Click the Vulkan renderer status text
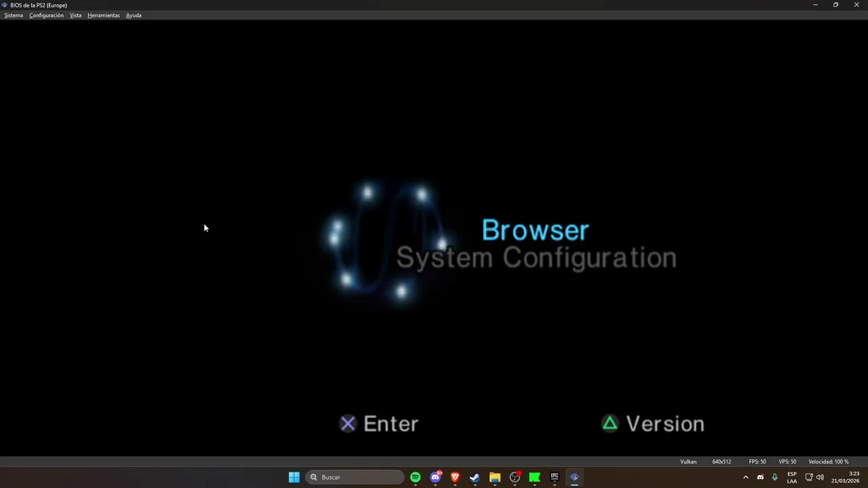Viewport: 868px width, 488px height. pyautogui.click(x=688, y=462)
